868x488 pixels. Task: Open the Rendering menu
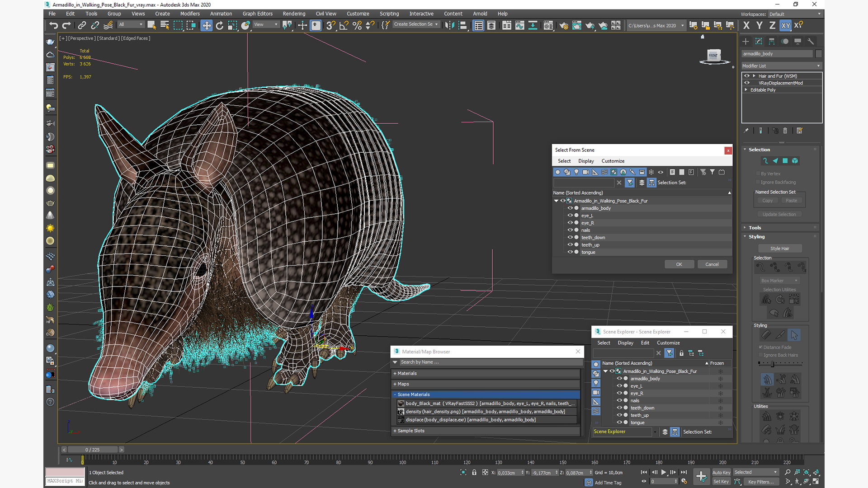pos(294,14)
